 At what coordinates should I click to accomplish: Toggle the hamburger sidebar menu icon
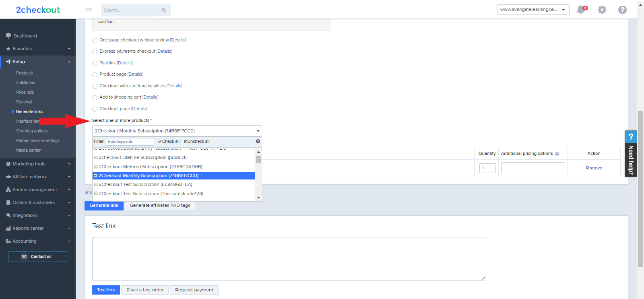pyautogui.click(x=89, y=10)
